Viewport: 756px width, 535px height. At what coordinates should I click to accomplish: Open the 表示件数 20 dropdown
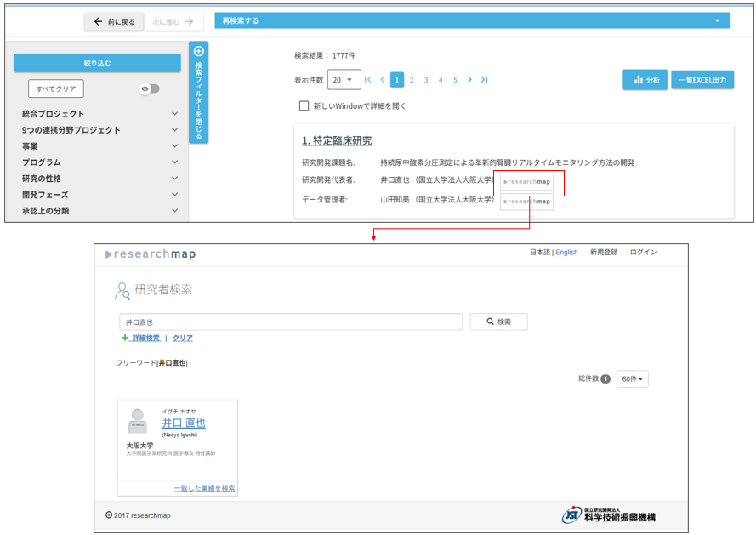(344, 80)
